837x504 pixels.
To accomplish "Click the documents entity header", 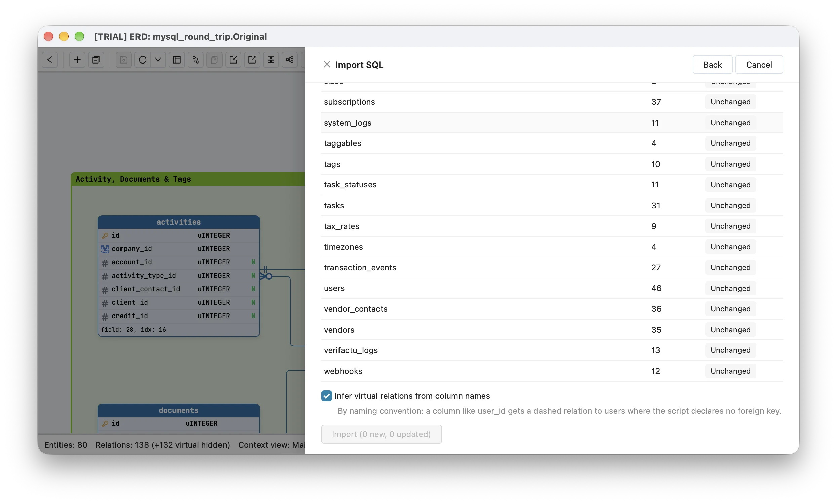I will point(179,410).
